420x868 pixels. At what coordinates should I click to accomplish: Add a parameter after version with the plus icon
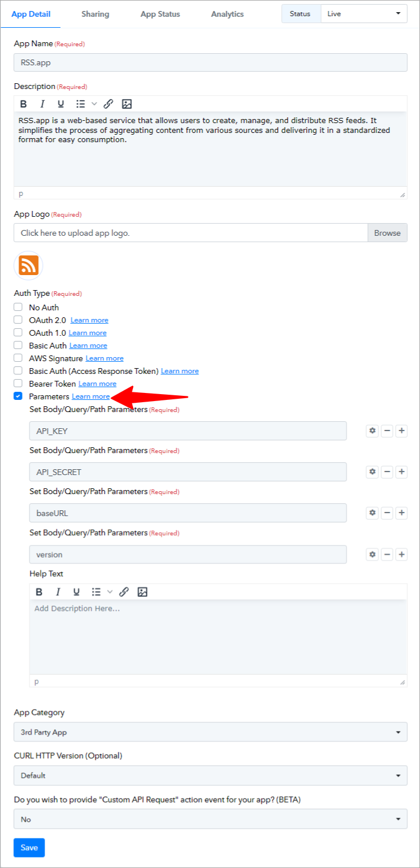(402, 554)
